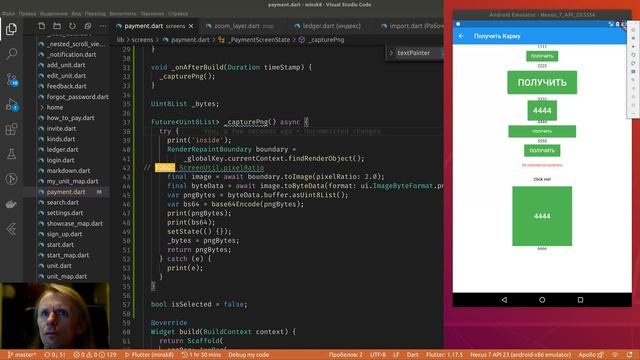Collapse all folders in explorer

[88, 26]
